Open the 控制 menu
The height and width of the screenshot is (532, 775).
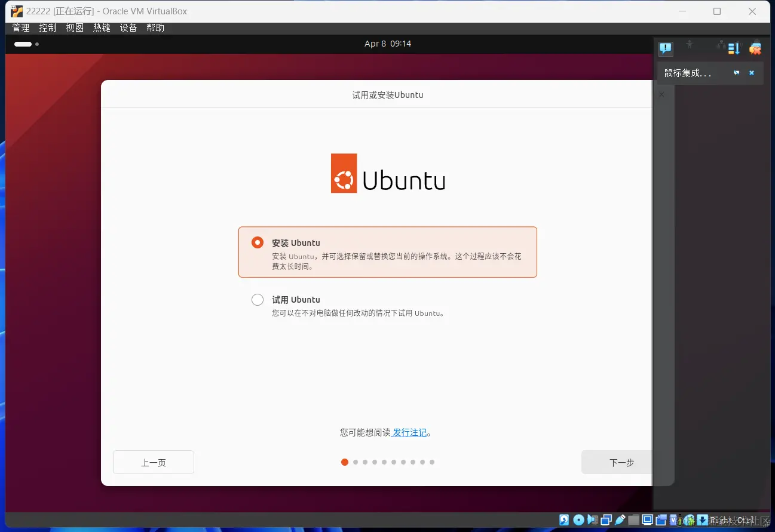(x=48, y=28)
